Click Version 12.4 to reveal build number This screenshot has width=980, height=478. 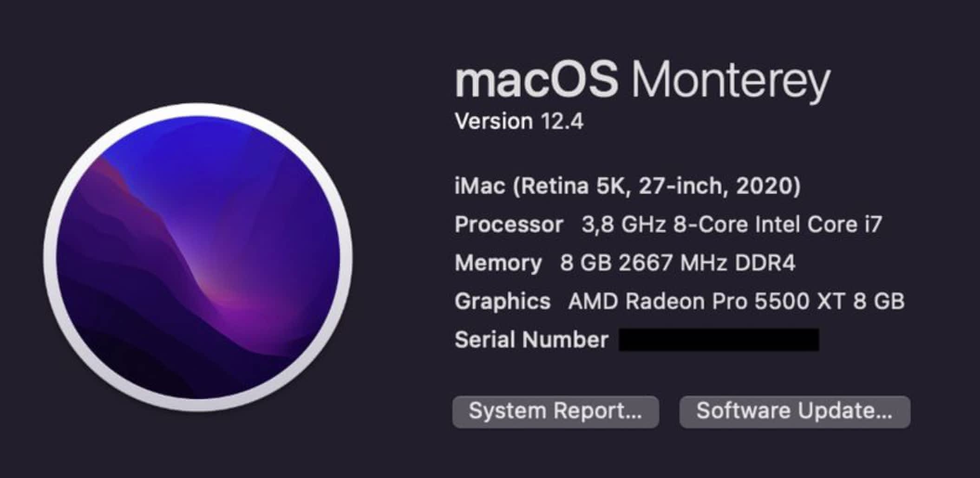point(519,122)
